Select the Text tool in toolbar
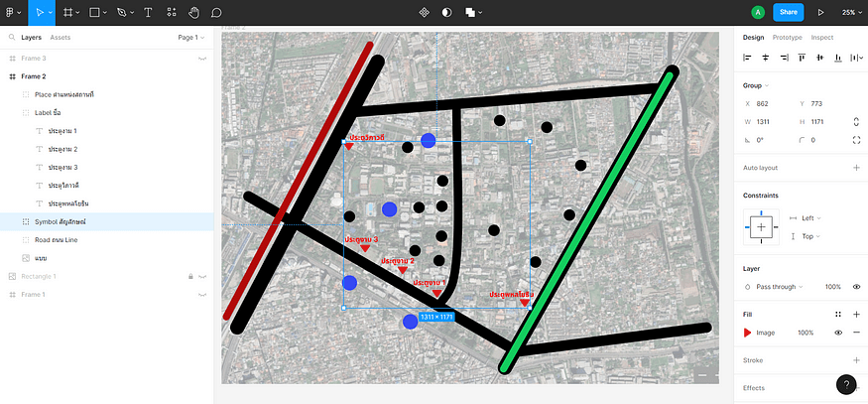Viewport: 868px width, 404px height. [148, 13]
